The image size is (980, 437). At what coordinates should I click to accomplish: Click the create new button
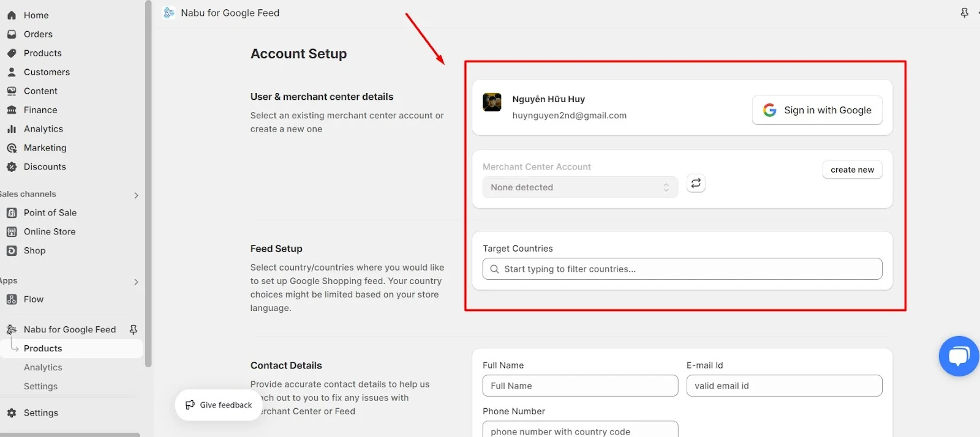[852, 170]
